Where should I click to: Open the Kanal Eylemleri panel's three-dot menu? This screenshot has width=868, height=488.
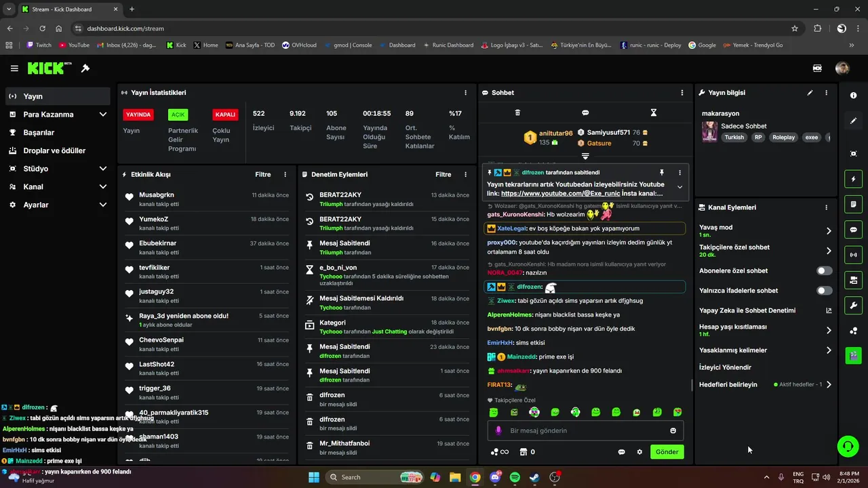point(826,207)
